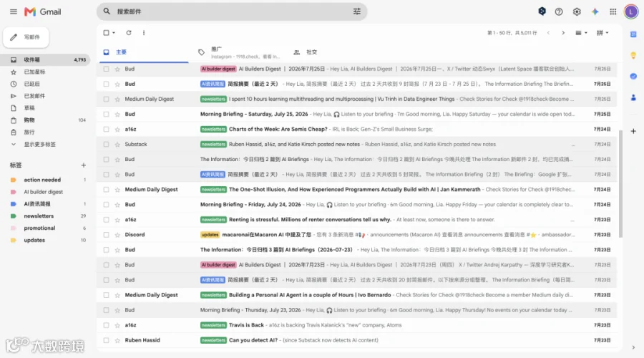
Task: Check the Can you detect AI row's neighbor One-Shot Illusion checkbox
Action: (x=107, y=190)
